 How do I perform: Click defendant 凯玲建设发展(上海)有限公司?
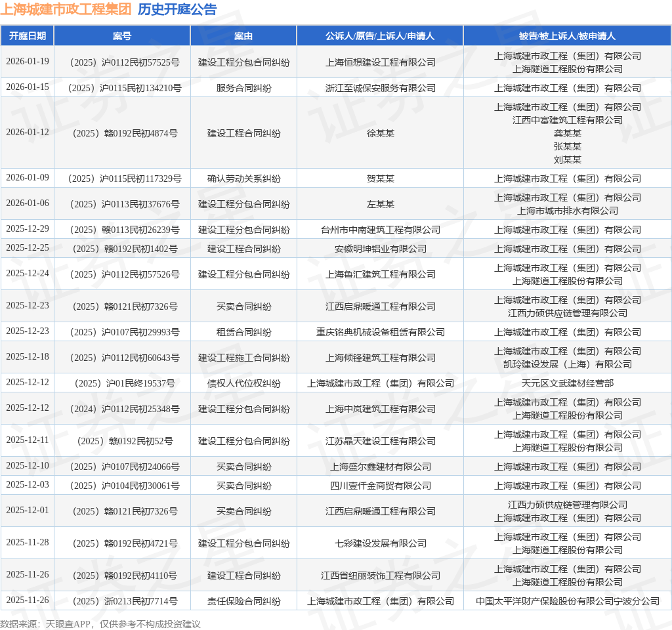(568, 365)
